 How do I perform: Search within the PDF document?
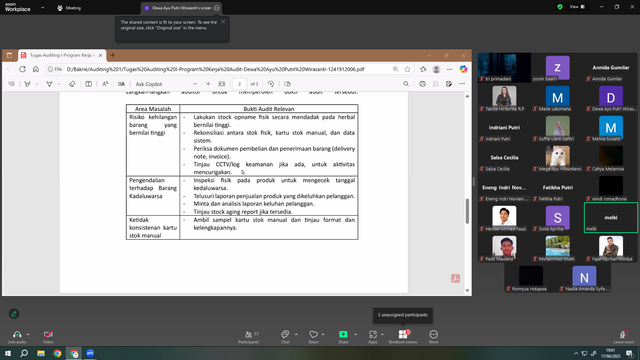(x=406, y=84)
